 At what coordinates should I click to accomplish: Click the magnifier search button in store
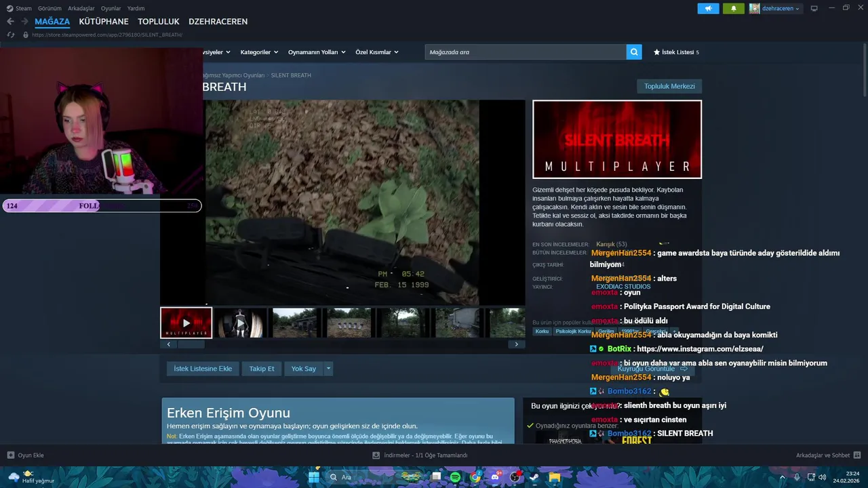point(634,52)
